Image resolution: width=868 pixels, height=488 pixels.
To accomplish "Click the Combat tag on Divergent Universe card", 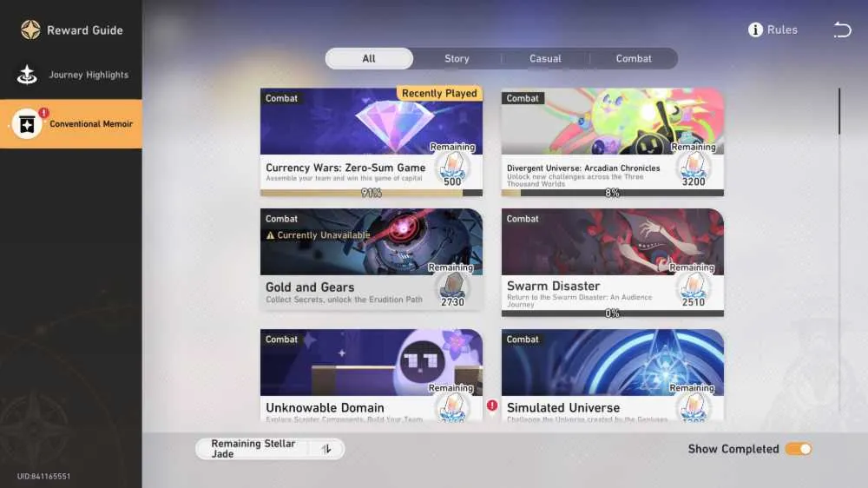I will tap(522, 98).
